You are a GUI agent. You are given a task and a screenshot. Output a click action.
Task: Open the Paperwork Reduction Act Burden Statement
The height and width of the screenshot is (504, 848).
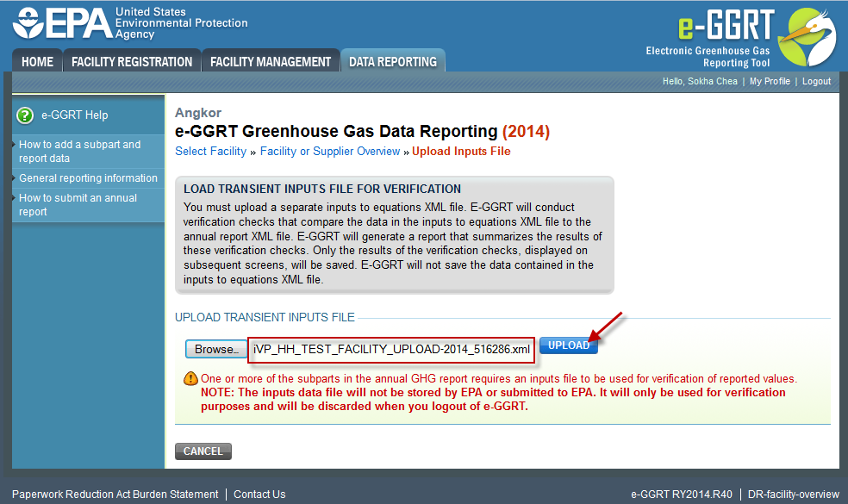115,495
